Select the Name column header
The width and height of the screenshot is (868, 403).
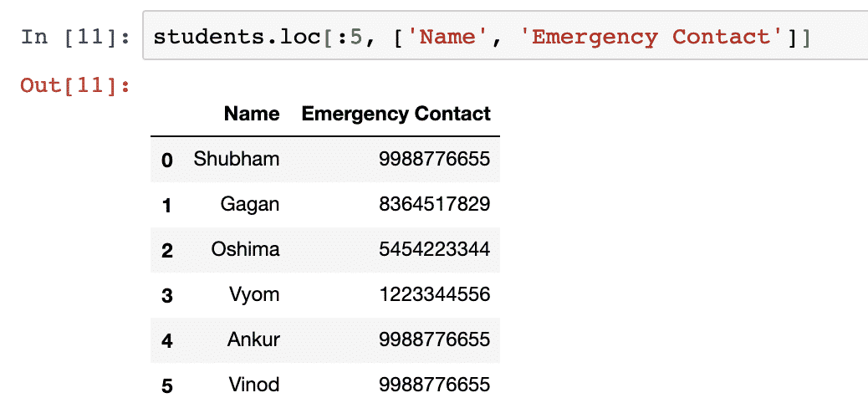252,114
